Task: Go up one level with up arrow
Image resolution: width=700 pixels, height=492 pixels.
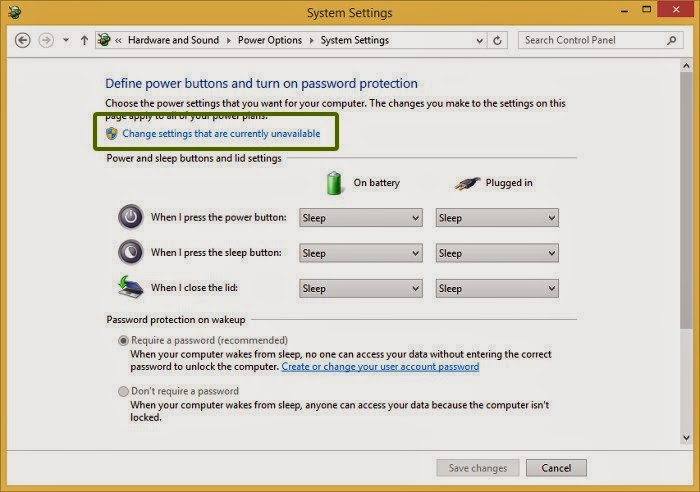Action: click(x=84, y=40)
